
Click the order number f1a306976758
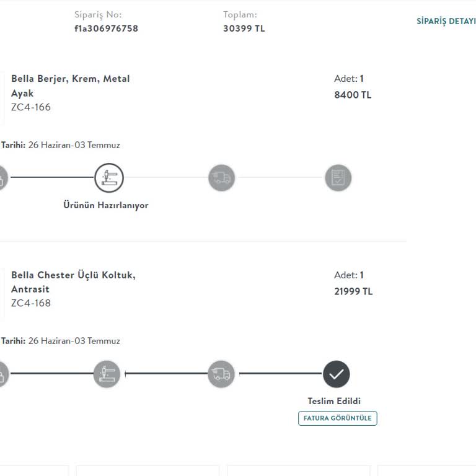pos(106,29)
